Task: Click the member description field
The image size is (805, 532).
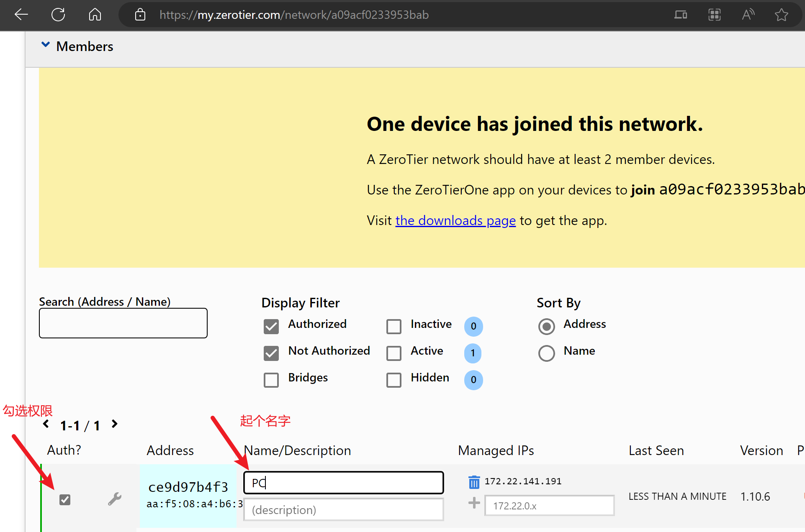Action: click(x=343, y=510)
